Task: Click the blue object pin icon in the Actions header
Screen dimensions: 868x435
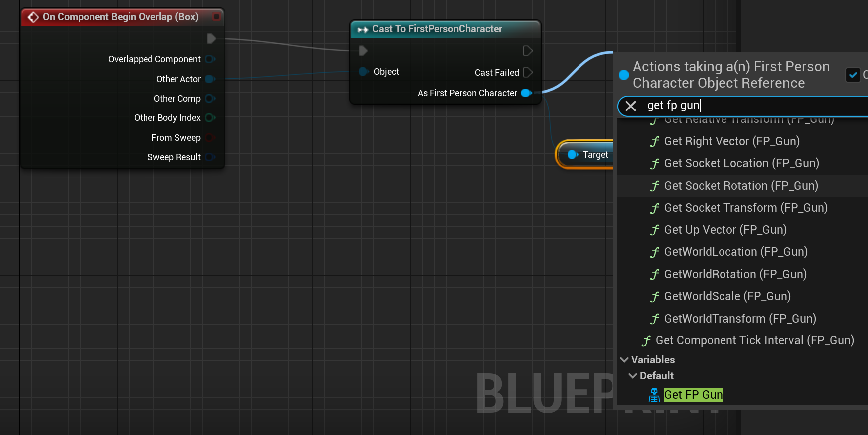Action: coord(623,75)
